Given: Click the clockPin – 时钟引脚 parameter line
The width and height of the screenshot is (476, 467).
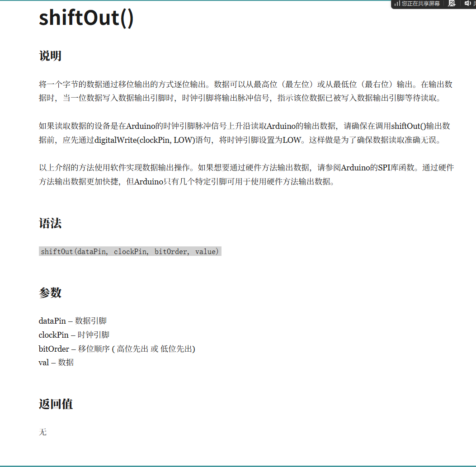Looking at the screenshot, I should click(74, 335).
